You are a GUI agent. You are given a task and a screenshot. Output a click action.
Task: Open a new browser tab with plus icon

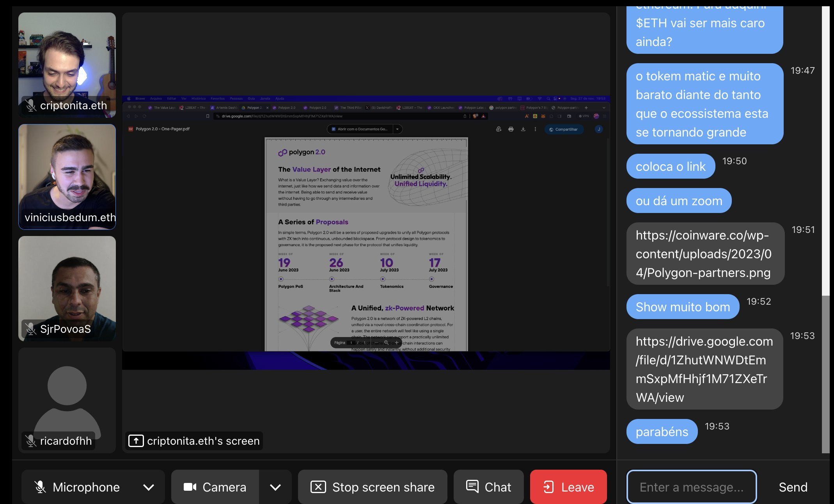[x=586, y=108]
